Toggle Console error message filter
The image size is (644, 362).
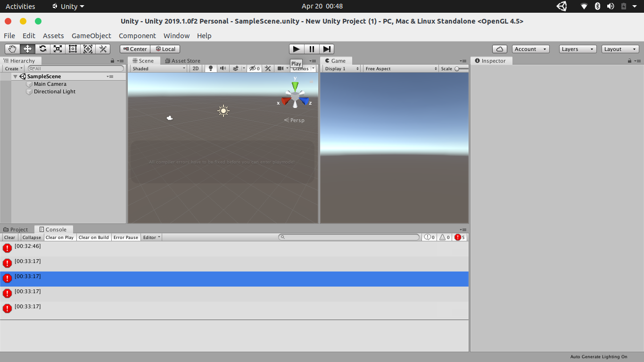(460, 237)
